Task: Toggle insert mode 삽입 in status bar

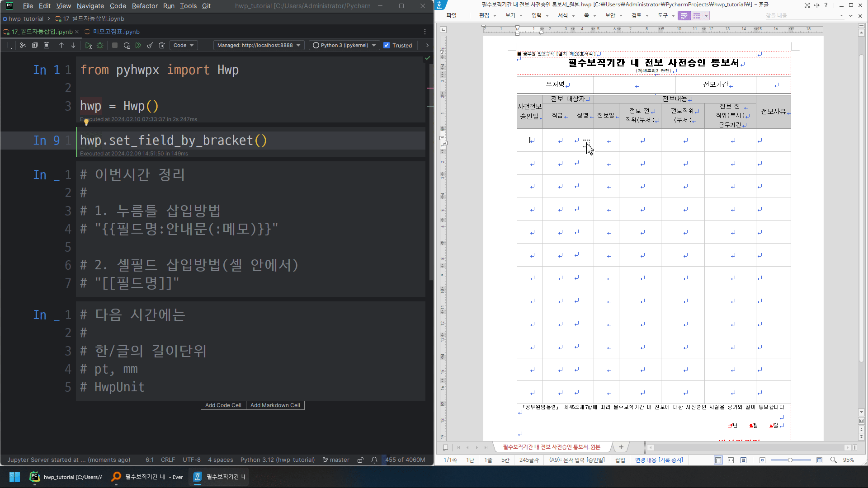Action: pyautogui.click(x=620, y=460)
